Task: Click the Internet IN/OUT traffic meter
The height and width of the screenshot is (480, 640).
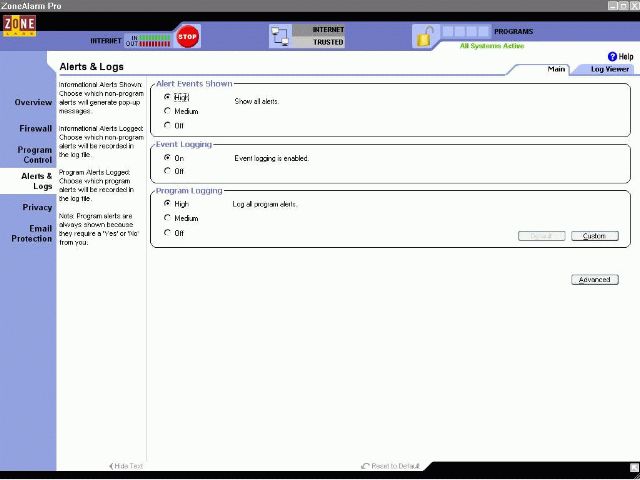Action: coord(148,40)
